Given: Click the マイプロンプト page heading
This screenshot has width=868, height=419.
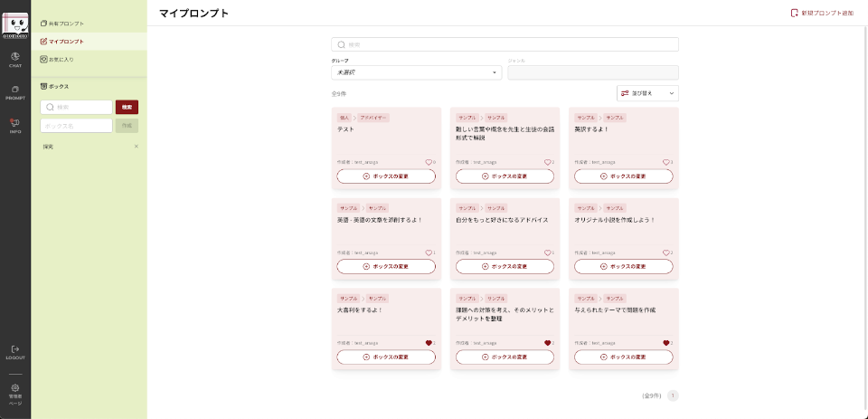Looking at the screenshot, I should pos(193,14).
